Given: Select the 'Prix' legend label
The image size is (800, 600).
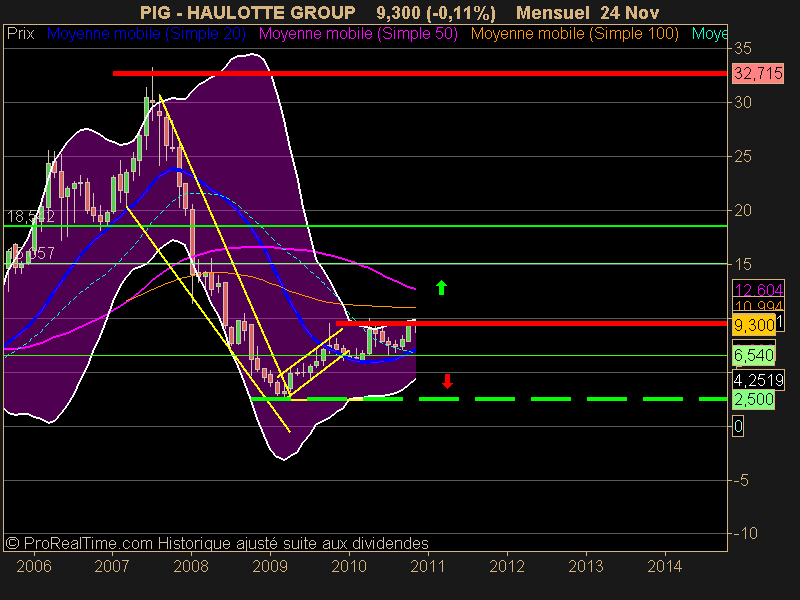Looking at the screenshot, I should 20,34.
